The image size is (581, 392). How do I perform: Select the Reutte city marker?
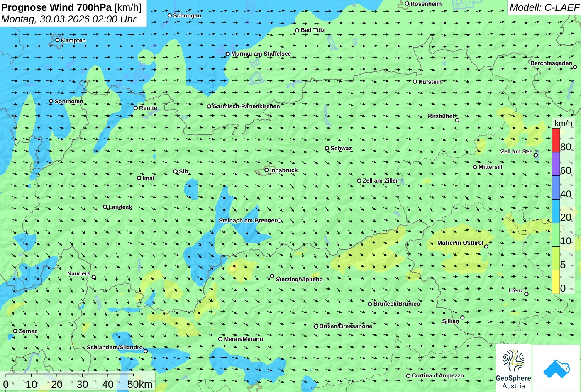click(136, 108)
